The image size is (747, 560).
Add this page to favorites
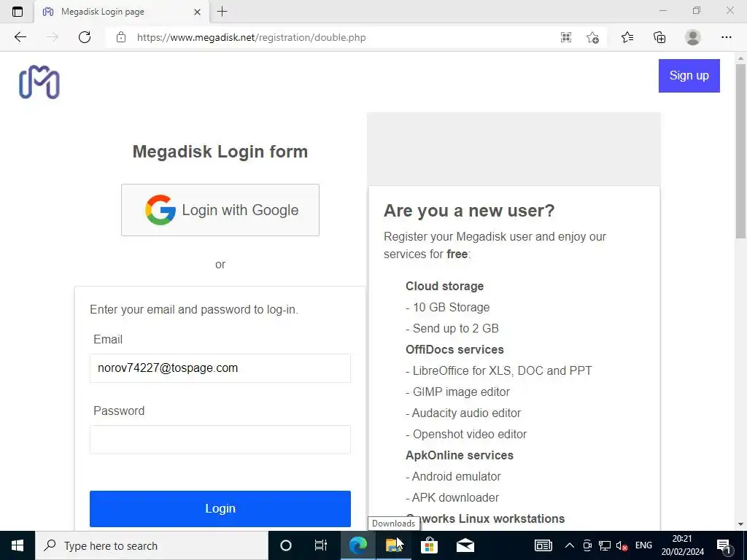pyautogui.click(x=592, y=37)
